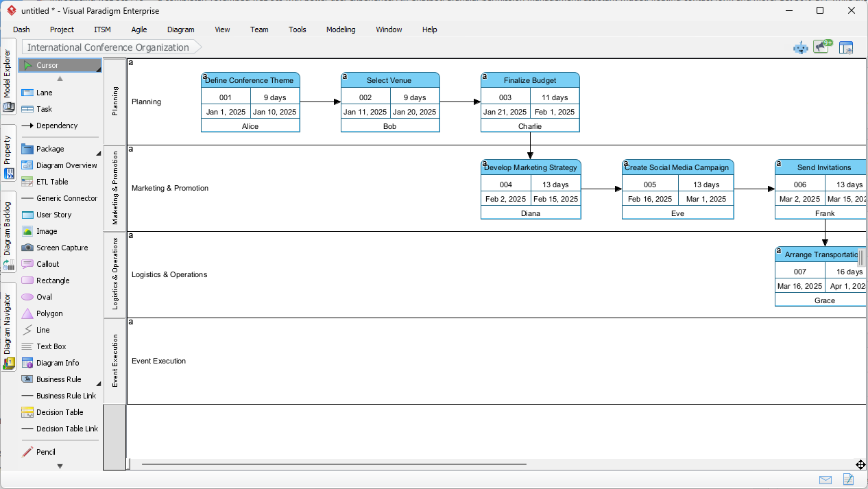Expand more tools with palette down arrow

click(59, 466)
